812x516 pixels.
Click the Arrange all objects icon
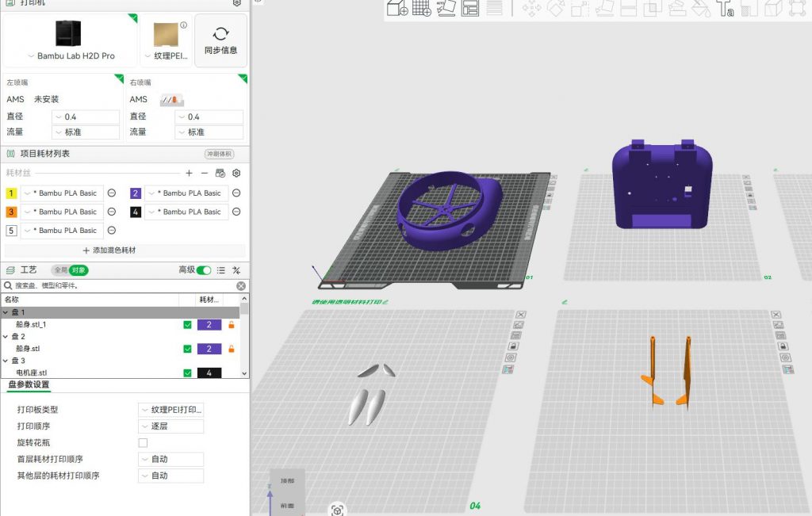tap(470, 8)
